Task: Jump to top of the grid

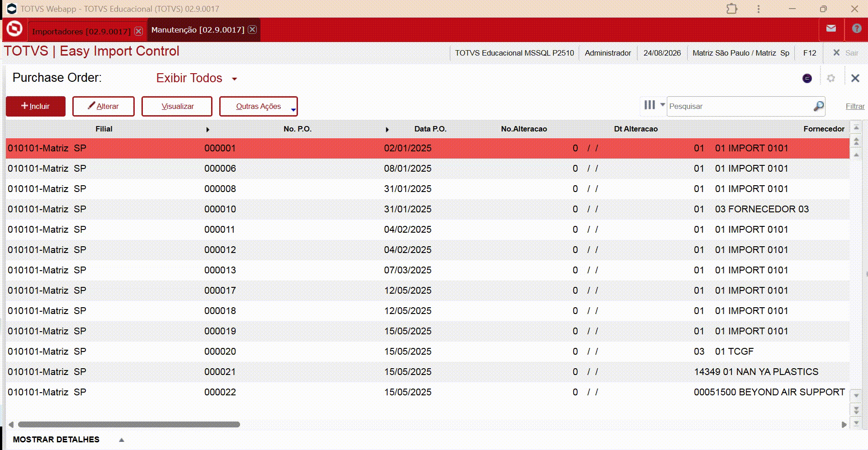Action: tap(856, 127)
